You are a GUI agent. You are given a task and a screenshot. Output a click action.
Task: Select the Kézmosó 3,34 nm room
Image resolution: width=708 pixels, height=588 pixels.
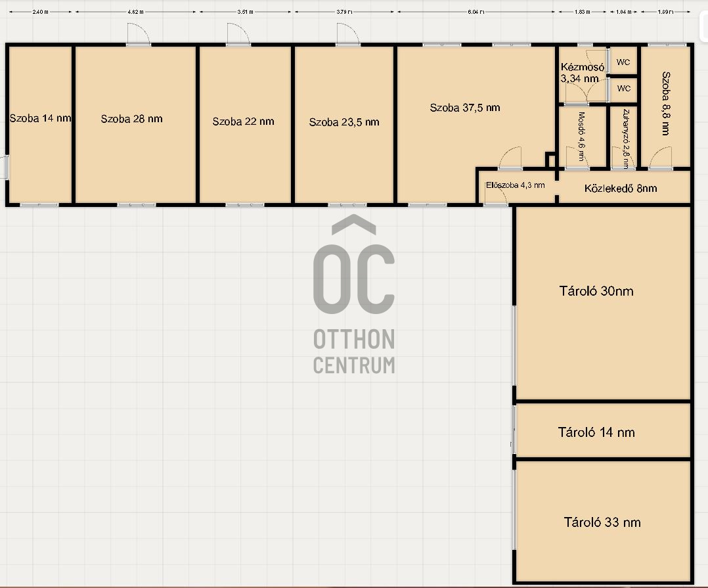(582, 73)
